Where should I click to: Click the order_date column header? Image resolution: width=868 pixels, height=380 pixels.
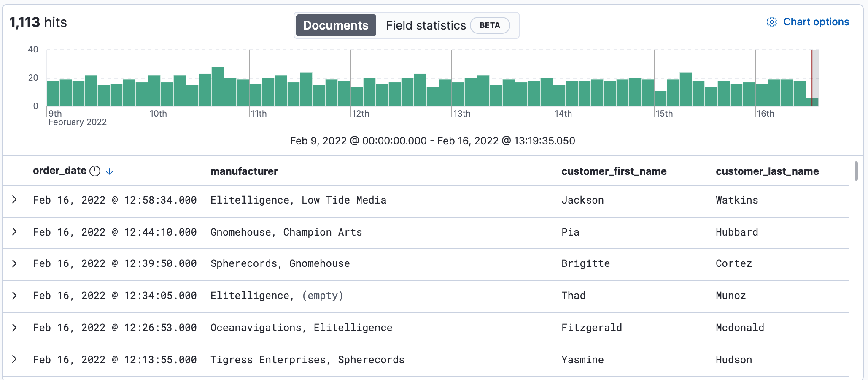click(59, 171)
